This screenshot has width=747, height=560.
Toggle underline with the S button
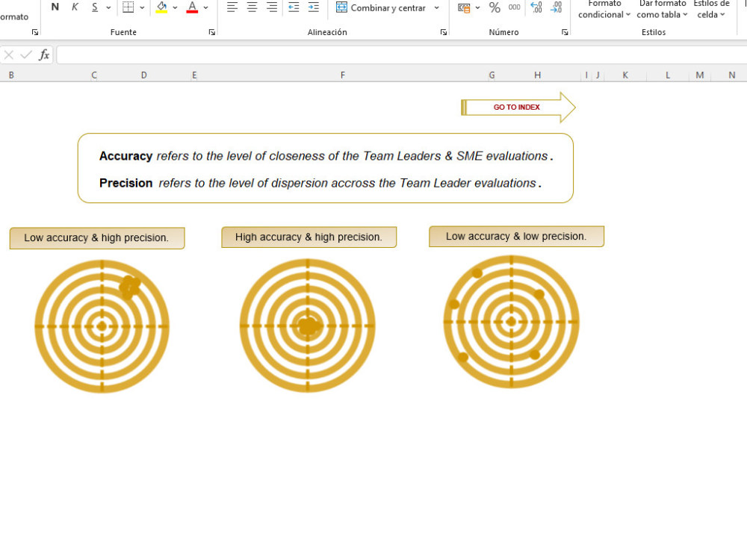coord(95,7)
